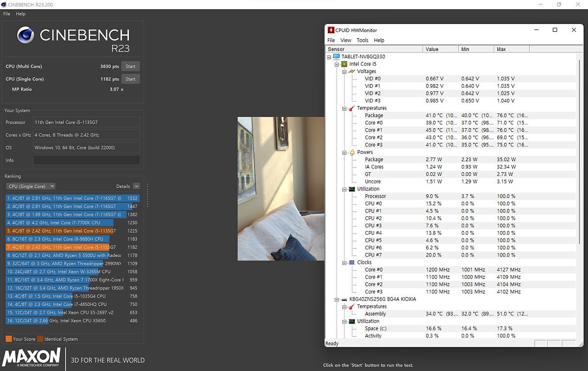
Task: Collapse the CPU Utilization section
Action: click(x=344, y=189)
